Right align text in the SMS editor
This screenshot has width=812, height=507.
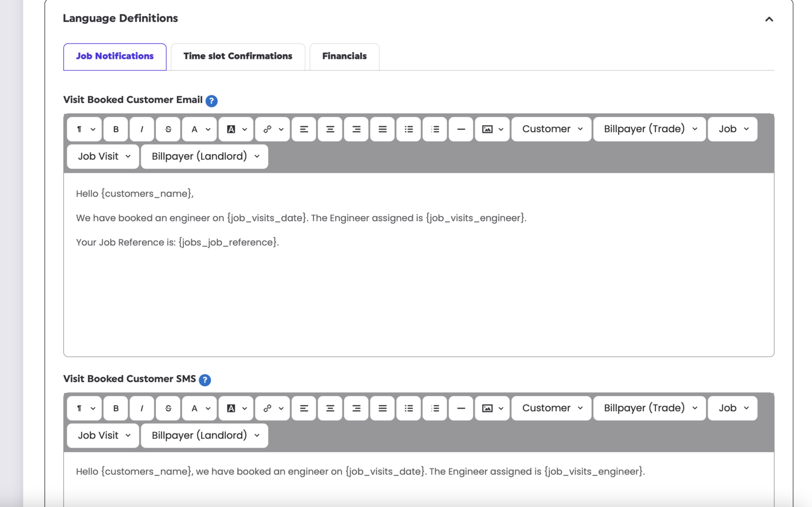(356, 408)
